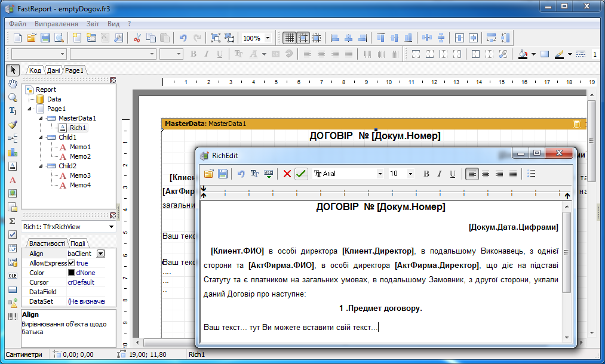Click the Cut scissors icon
The width and height of the screenshot is (605, 364).
click(137, 38)
